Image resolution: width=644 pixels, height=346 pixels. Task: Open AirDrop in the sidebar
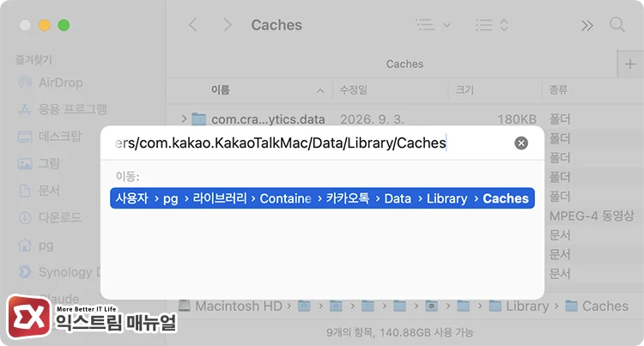pyautogui.click(x=51, y=82)
